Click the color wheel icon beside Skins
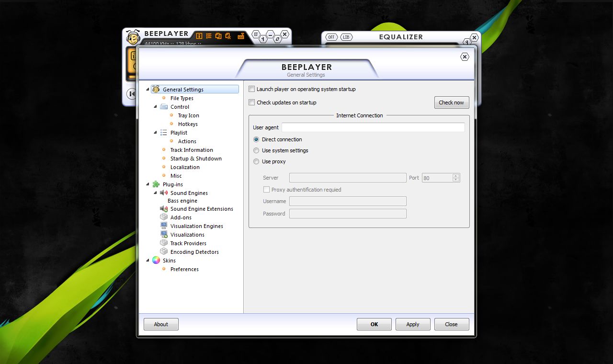Screen dimensions: 613x364 tap(156, 261)
